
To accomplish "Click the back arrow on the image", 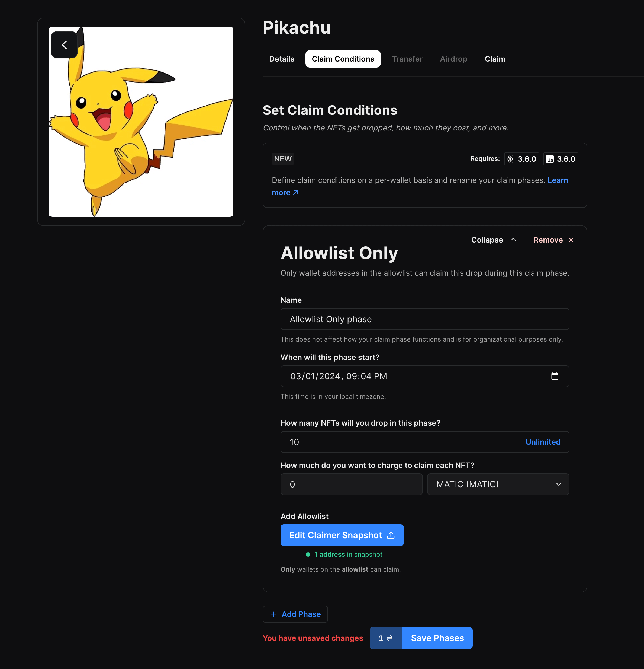I will [x=64, y=45].
